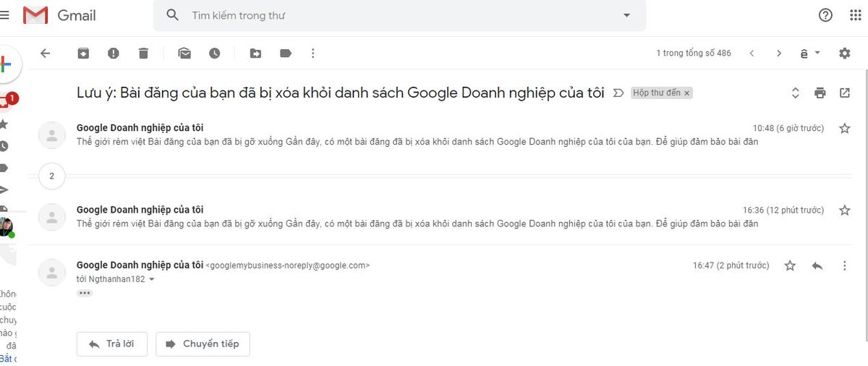The height and width of the screenshot is (366, 868).
Task: Show trimmed content ellipsis button
Action: 85,293
